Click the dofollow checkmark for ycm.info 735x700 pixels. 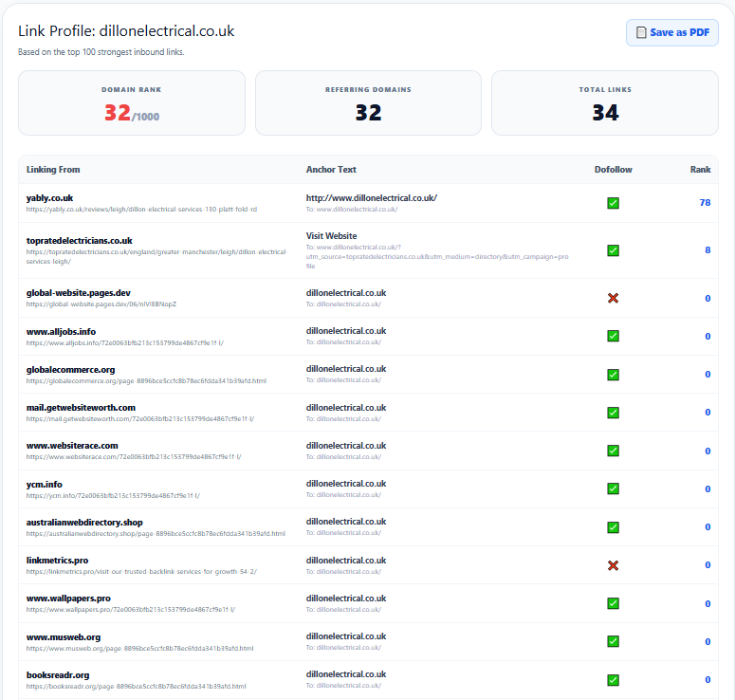[x=613, y=488]
